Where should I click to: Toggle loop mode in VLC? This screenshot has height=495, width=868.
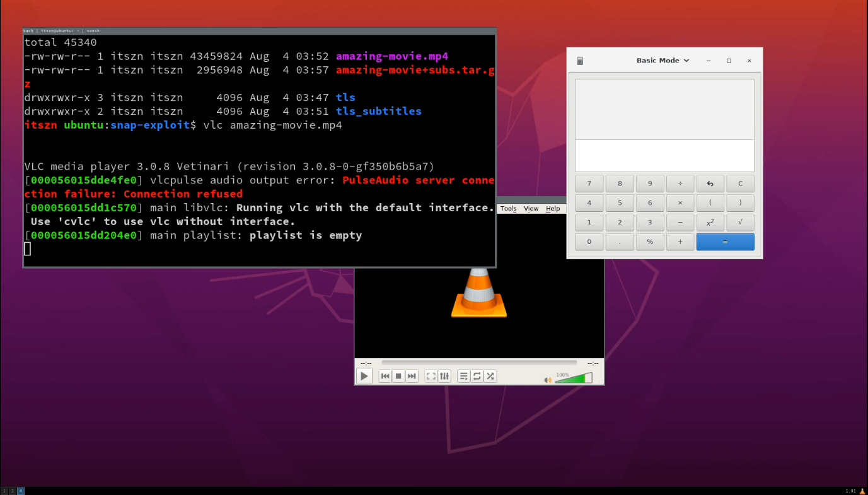[477, 376]
